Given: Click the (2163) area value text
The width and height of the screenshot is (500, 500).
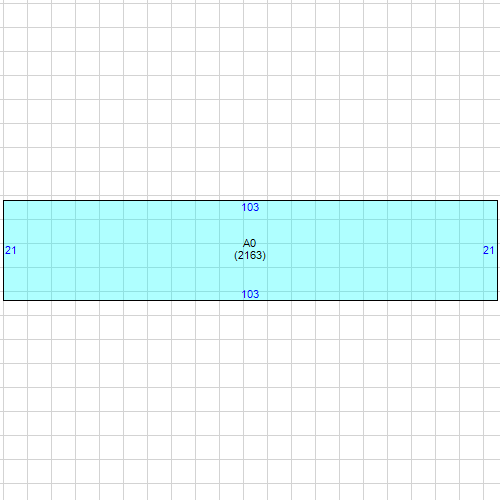Looking at the screenshot, I should [x=250, y=255].
